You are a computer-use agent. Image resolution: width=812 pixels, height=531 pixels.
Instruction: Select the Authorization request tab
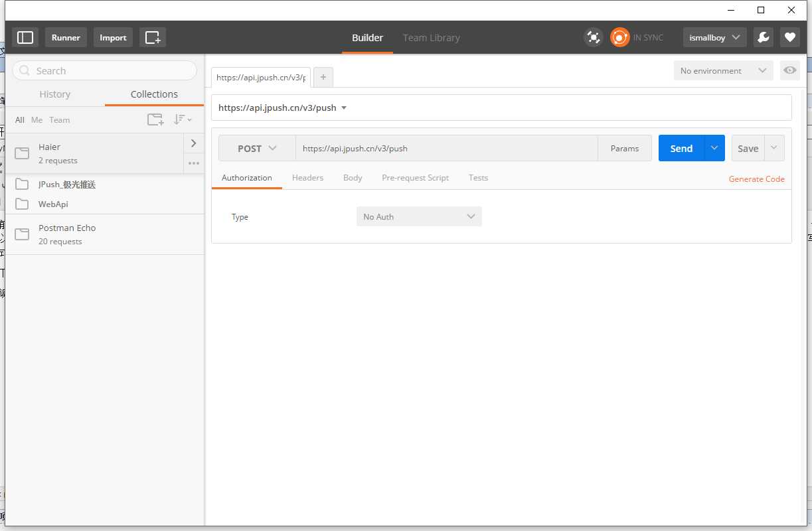pyautogui.click(x=247, y=178)
